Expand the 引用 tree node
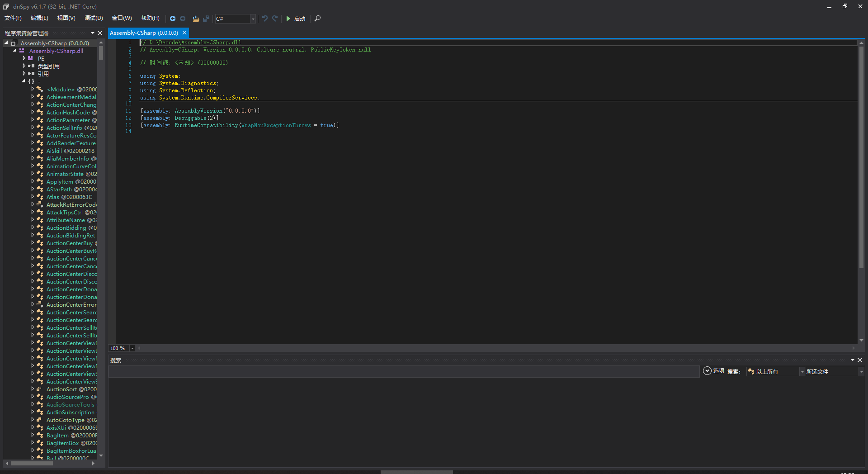This screenshot has height=474, width=868. (x=24, y=74)
